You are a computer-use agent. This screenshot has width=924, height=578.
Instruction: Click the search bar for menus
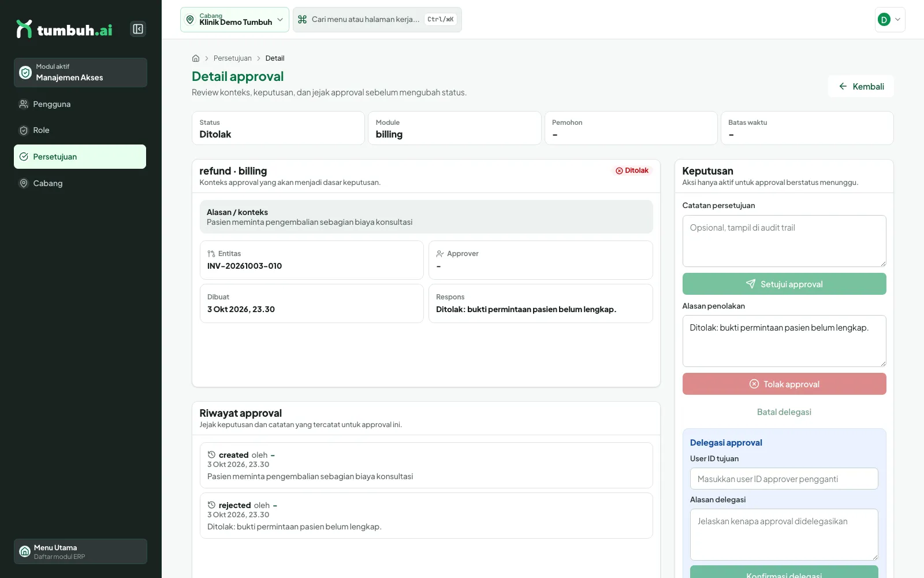coord(377,20)
